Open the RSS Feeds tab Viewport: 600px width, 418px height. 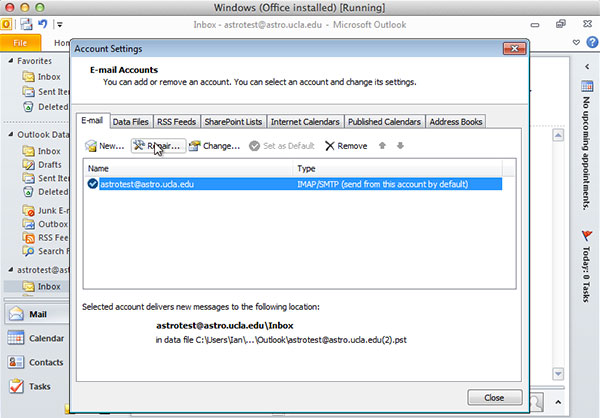(176, 122)
